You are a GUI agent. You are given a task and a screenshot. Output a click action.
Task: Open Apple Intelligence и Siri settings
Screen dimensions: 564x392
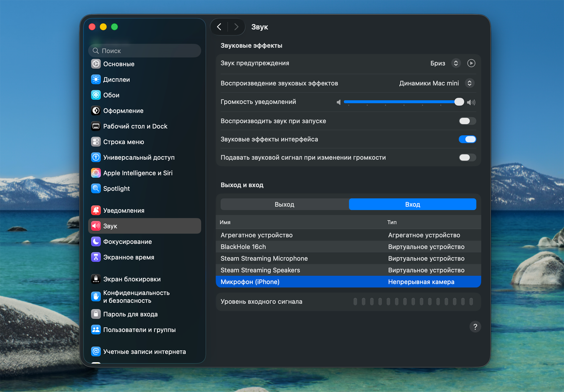pos(144,173)
